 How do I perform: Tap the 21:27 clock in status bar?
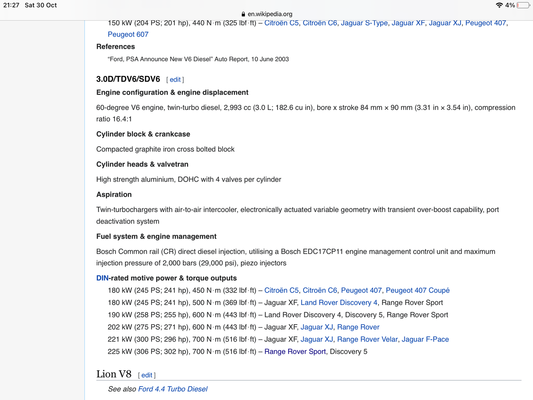pyautogui.click(x=11, y=5)
